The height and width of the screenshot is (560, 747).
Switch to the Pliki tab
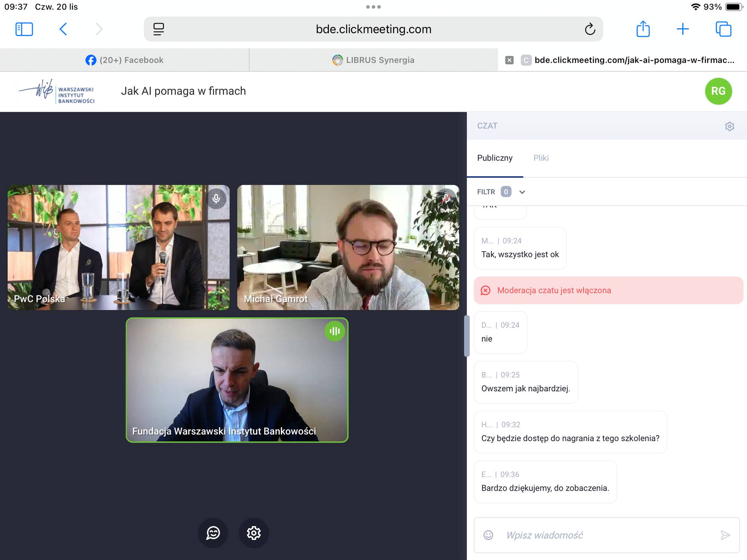click(541, 158)
